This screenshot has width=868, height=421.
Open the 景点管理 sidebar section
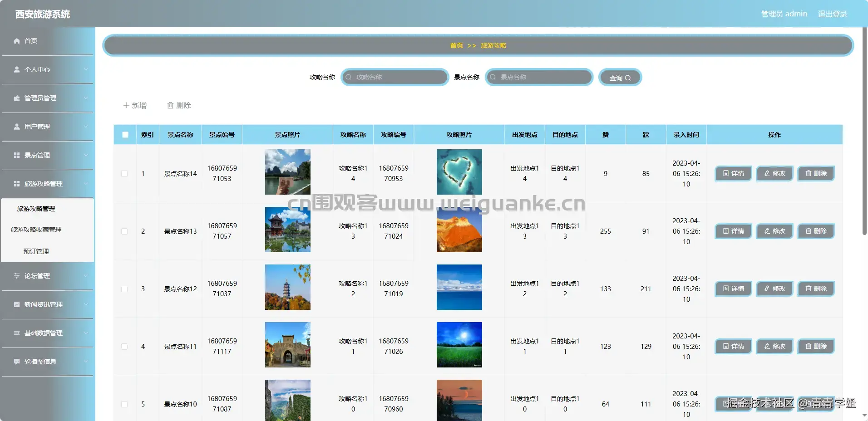(x=48, y=155)
